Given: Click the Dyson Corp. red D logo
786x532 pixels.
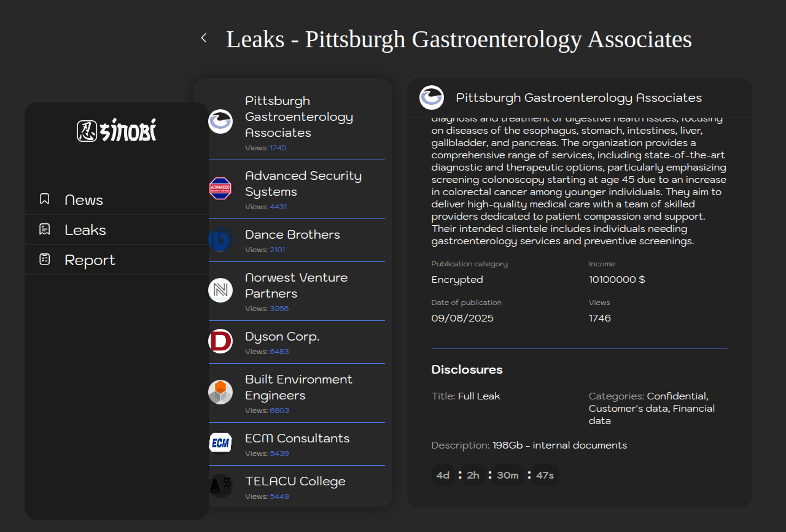Looking at the screenshot, I should [220, 341].
